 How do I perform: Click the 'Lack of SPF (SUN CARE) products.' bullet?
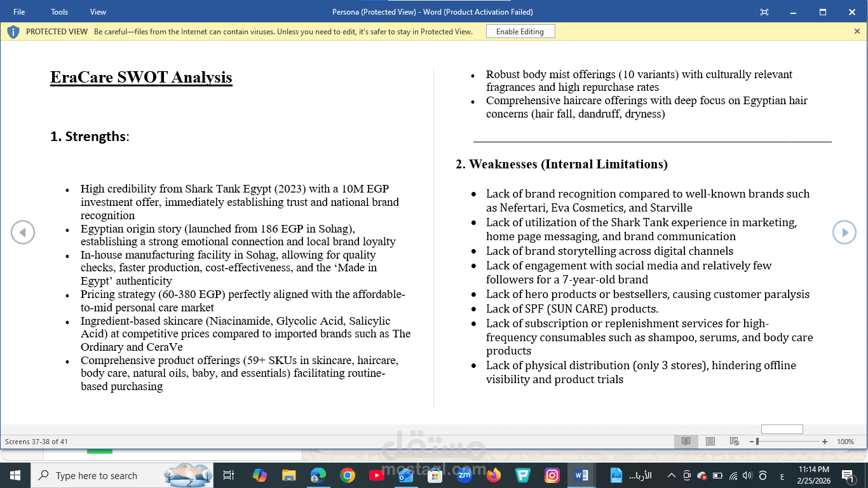coord(572,309)
